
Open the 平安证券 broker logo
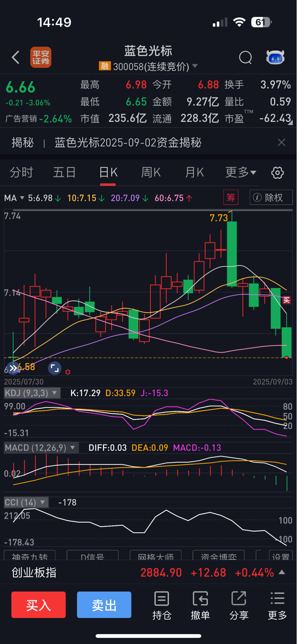(41, 57)
